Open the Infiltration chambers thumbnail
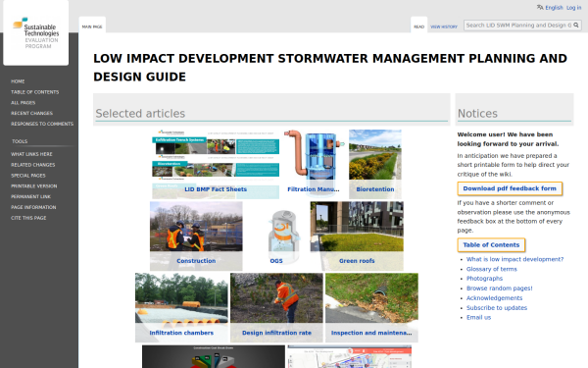Viewport: 588px width, 368px height. click(181, 307)
